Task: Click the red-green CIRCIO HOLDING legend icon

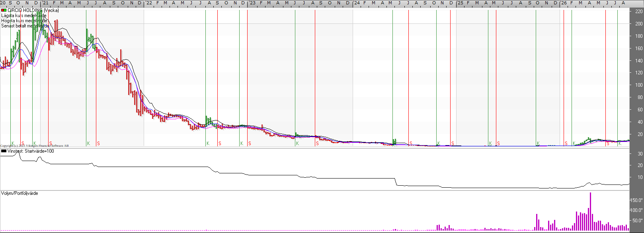Action: click(x=4, y=10)
